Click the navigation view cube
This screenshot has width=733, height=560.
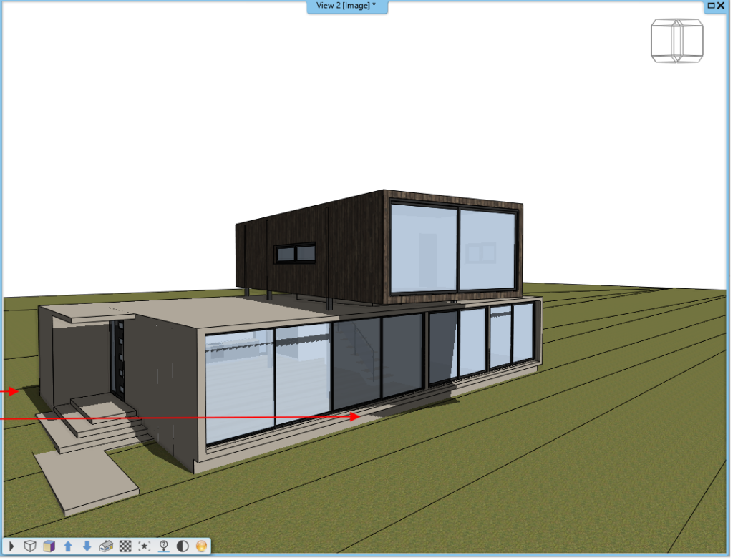(x=679, y=41)
